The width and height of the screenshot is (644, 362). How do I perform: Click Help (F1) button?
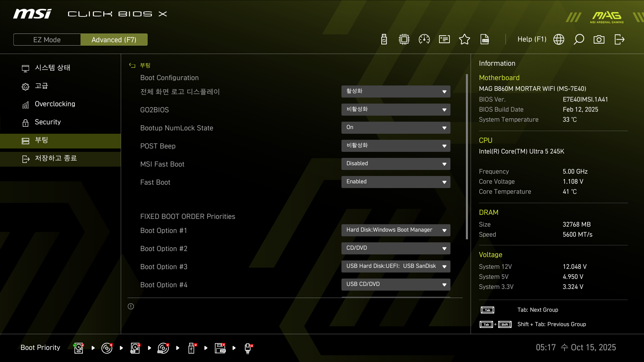532,40
